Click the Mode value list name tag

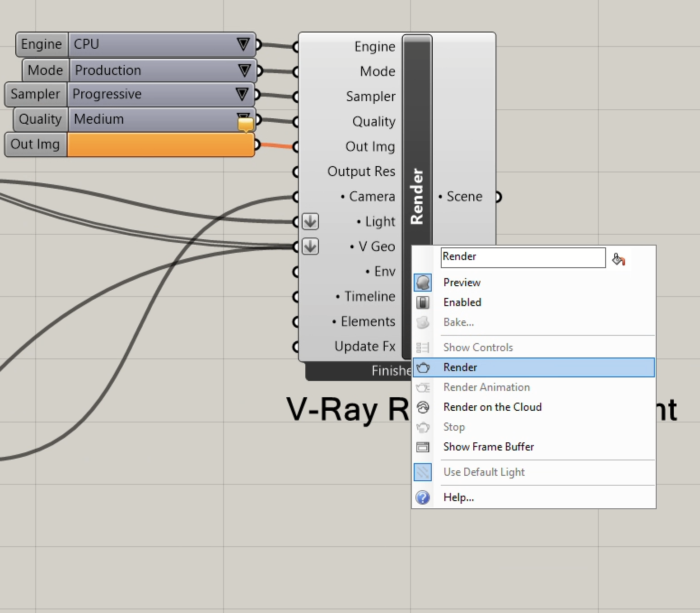[45, 70]
